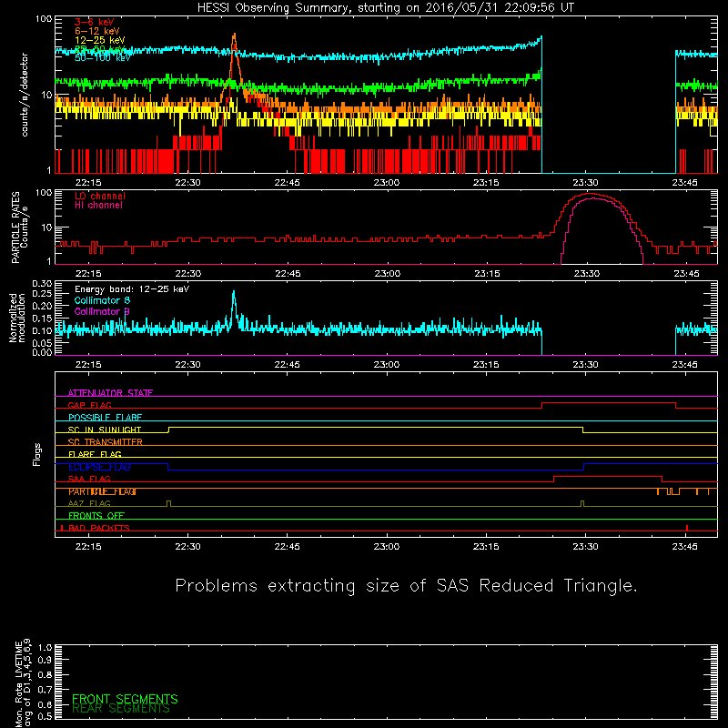This screenshot has height=728, width=728.
Task: Select the Collimator 8 legend label
Action: pos(102,300)
